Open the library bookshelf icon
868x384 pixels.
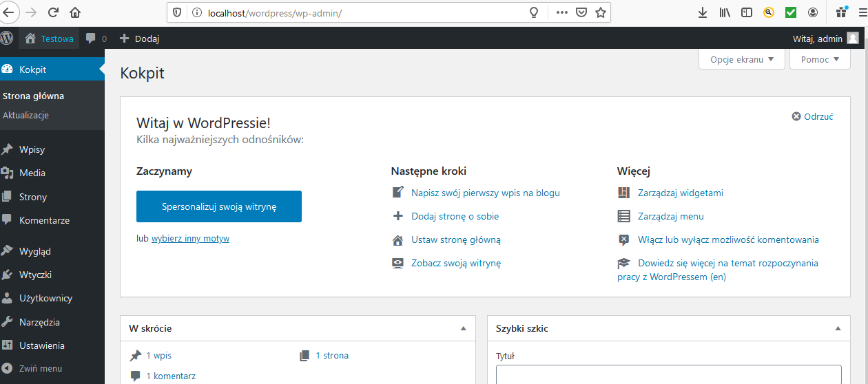[725, 12]
